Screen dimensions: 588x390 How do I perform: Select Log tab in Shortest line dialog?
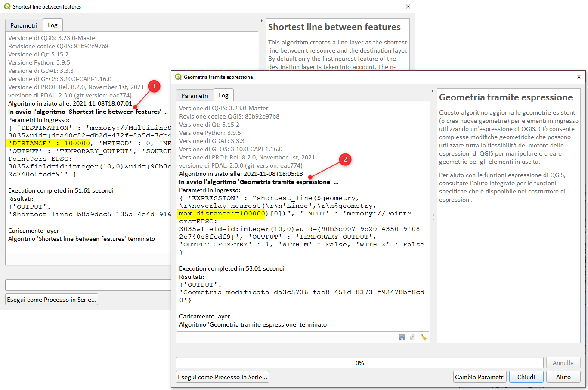click(53, 25)
